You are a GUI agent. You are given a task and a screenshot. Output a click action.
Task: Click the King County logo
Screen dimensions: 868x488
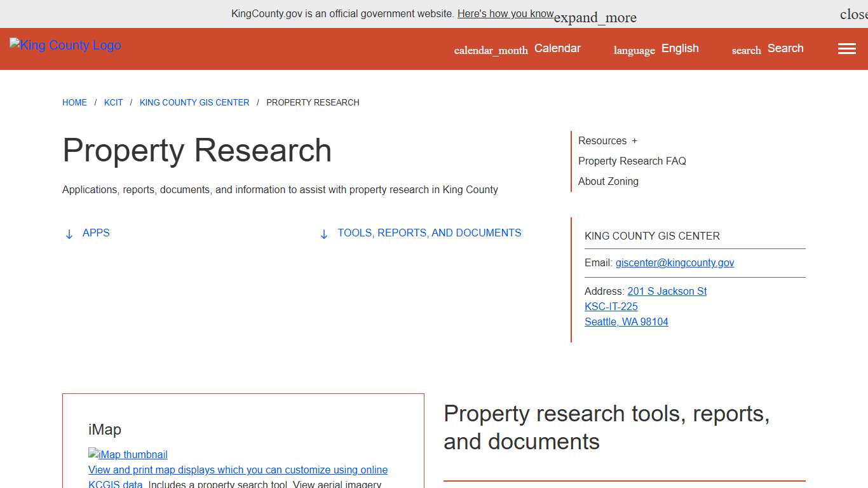[x=64, y=44]
